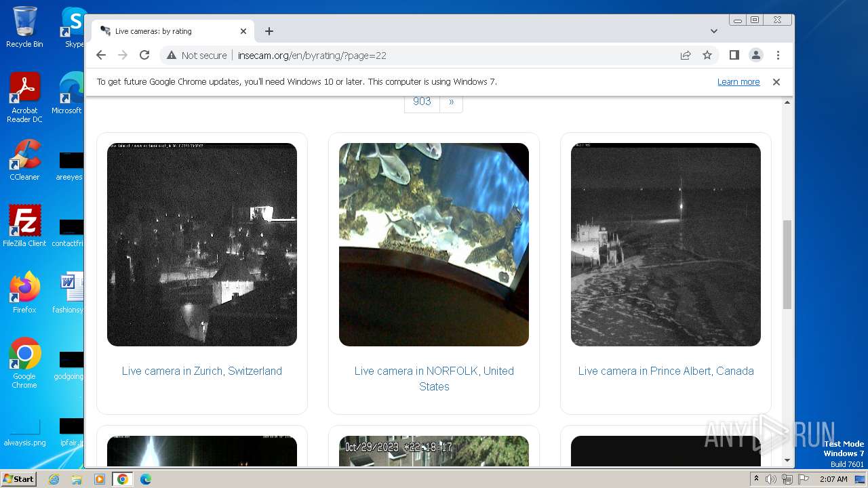Image resolution: width=868 pixels, height=488 pixels.
Task: Toggle the Chrome side panel
Action: (734, 56)
